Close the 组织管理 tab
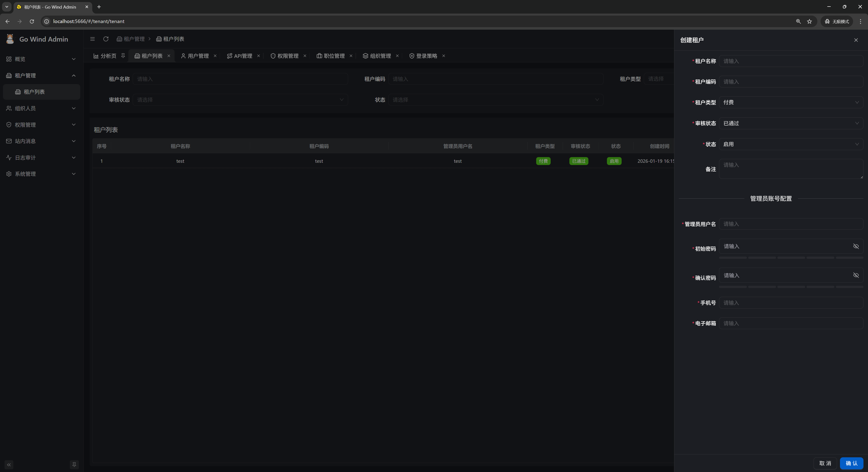 [397, 56]
